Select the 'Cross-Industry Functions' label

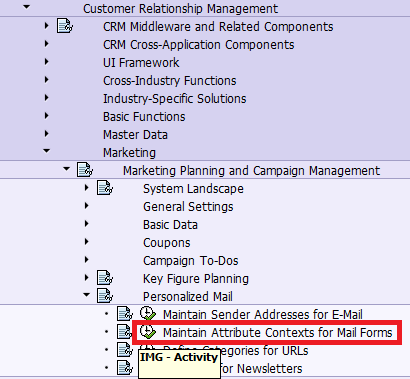(x=170, y=81)
